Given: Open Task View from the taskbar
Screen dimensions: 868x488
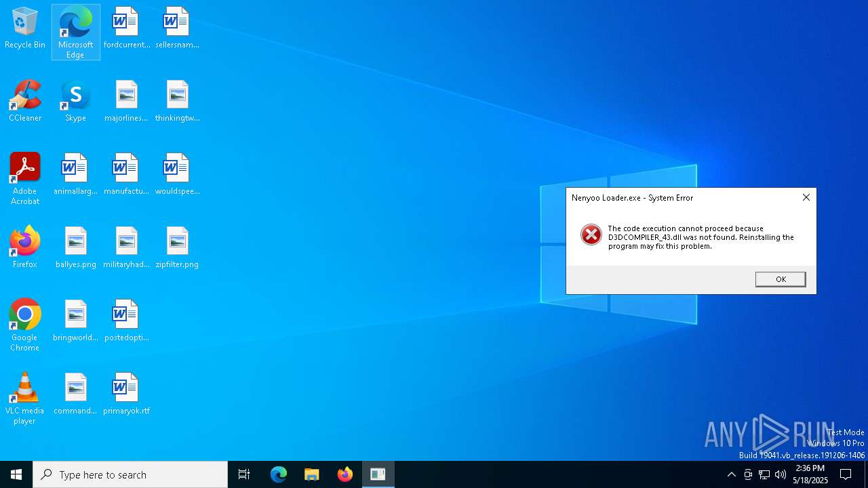Looking at the screenshot, I should [244, 474].
